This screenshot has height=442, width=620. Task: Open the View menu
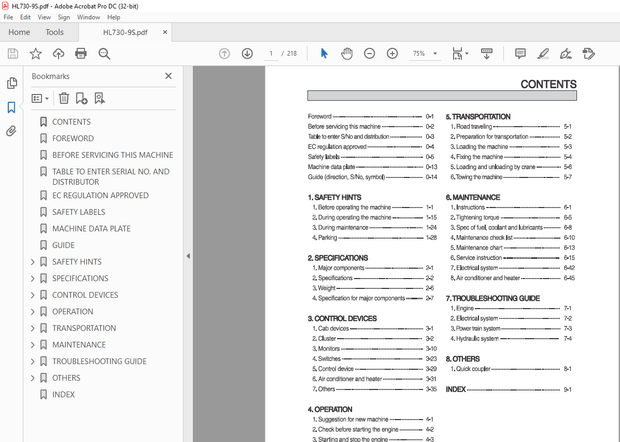[44, 17]
